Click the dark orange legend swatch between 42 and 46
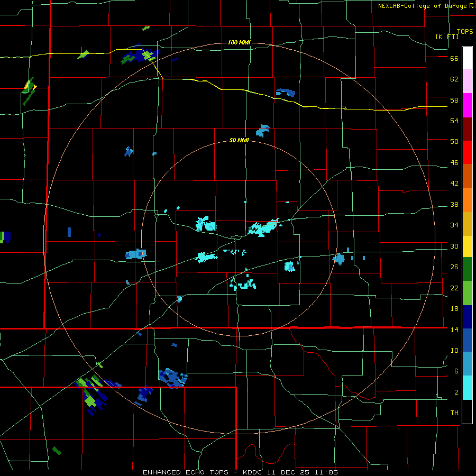476x476 pixels. pyautogui.click(x=467, y=176)
